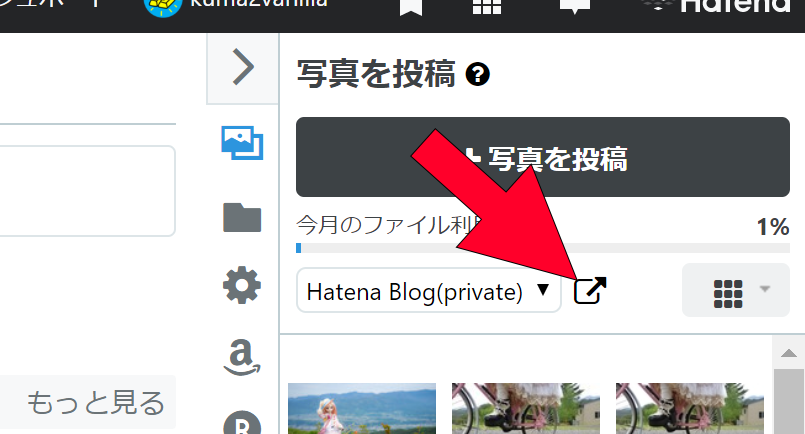Click the empty text box on left
Screen dimensions: 805x434
click(x=87, y=191)
